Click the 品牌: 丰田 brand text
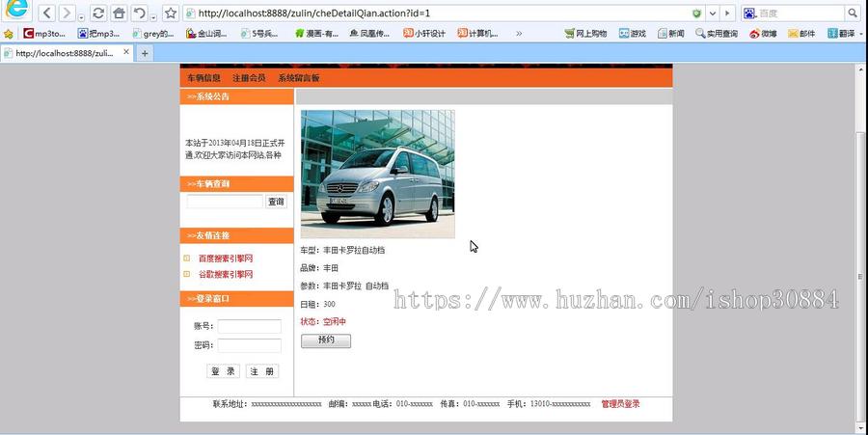 click(319, 268)
